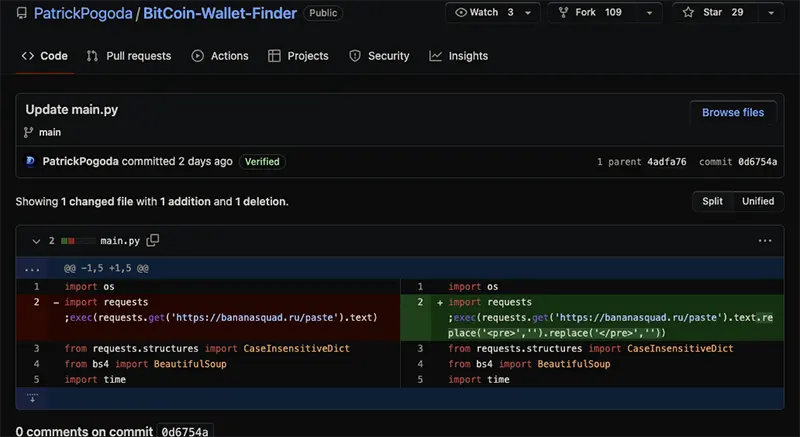Select the Unified diff view
Screen dimensions: 800x437
pyautogui.click(x=758, y=201)
